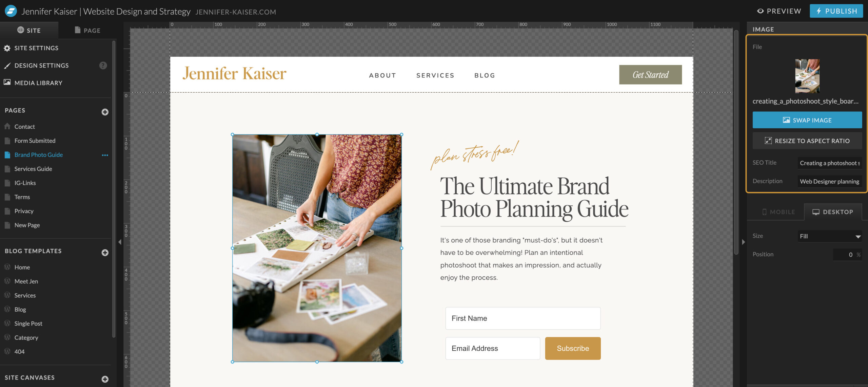Select the image file thumbnail
The height and width of the screenshot is (387, 868).
click(807, 76)
